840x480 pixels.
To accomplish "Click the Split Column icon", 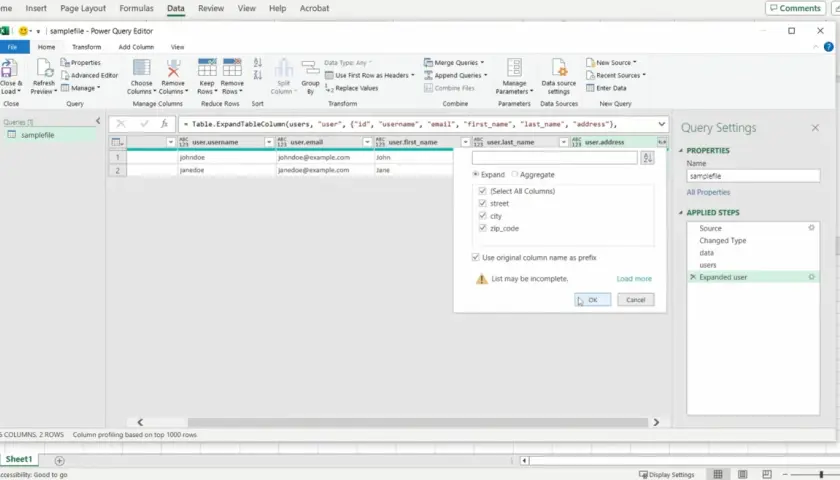I will pyautogui.click(x=283, y=68).
